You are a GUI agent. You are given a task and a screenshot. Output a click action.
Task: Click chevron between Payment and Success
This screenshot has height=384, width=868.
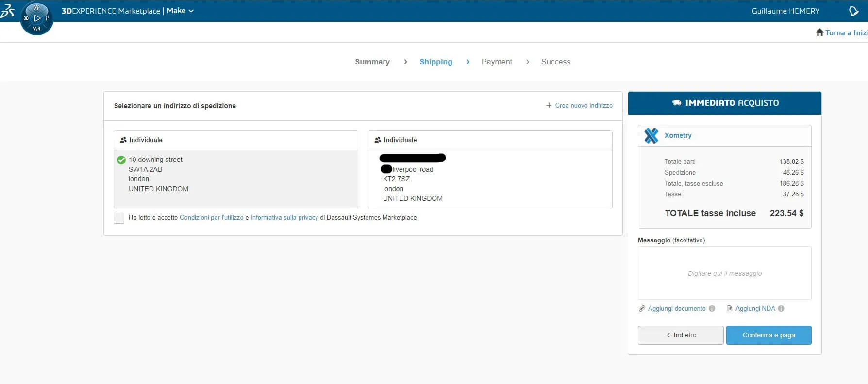coord(527,62)
